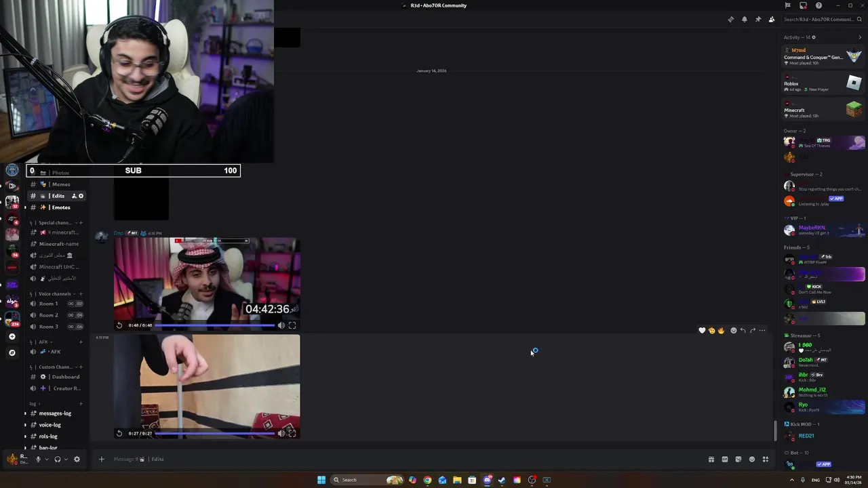The width and height of the screenshot is (868, 488).
Task: Hide the member list
Action: pyautogui.click(x=772, y=19)
